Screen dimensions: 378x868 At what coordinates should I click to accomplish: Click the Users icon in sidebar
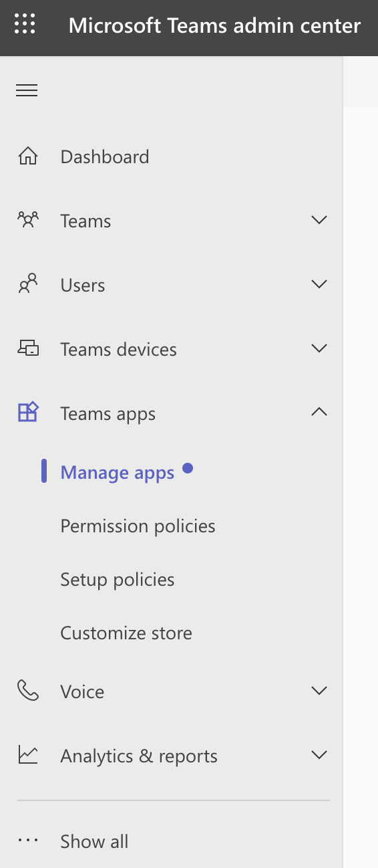click(28, 285)
